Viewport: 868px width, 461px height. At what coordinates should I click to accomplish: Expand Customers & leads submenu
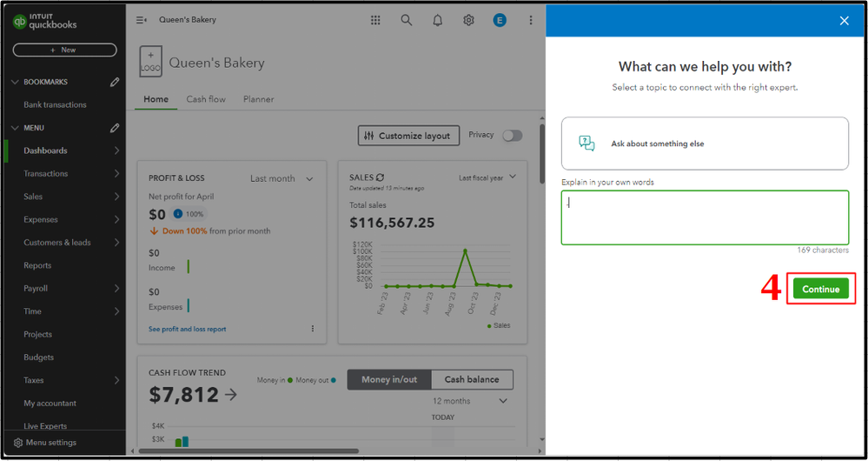pyautogui.click(x=116, y=243)
